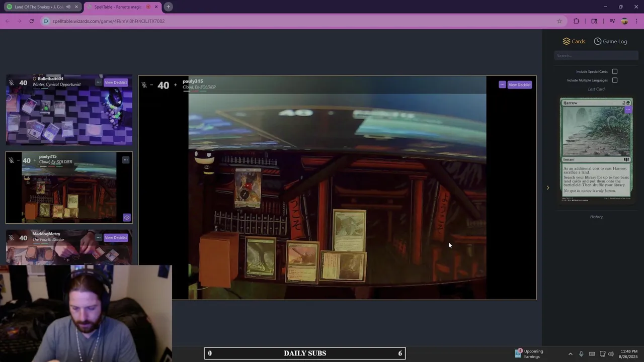
Task: View Decklist for Bulletbait604
Action: (x=116, y=82)
